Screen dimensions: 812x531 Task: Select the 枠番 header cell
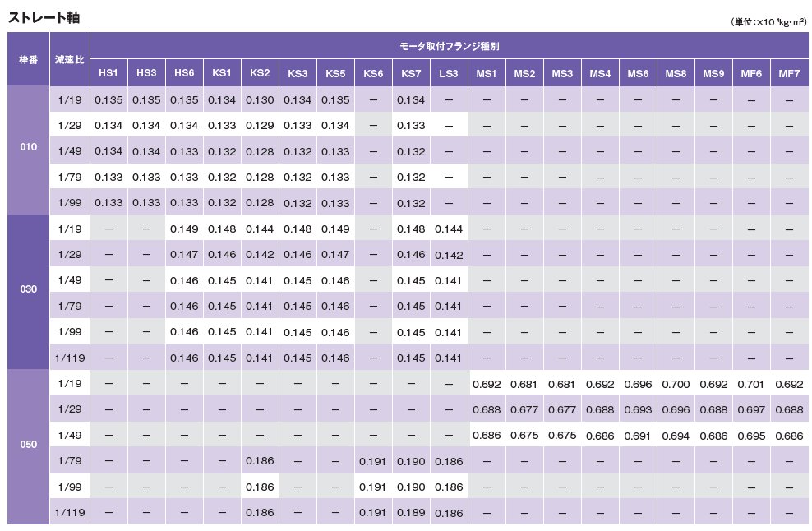pos(27,60)
